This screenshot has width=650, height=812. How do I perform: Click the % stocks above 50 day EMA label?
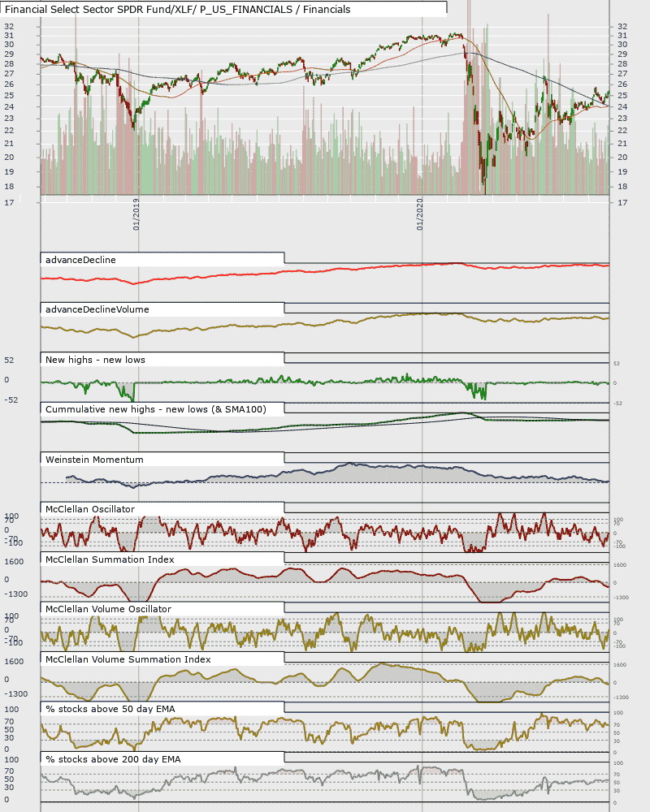(110, 710)
